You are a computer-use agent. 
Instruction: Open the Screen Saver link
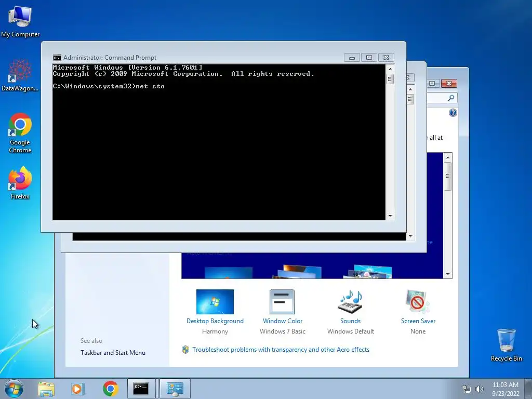point(418,321)
